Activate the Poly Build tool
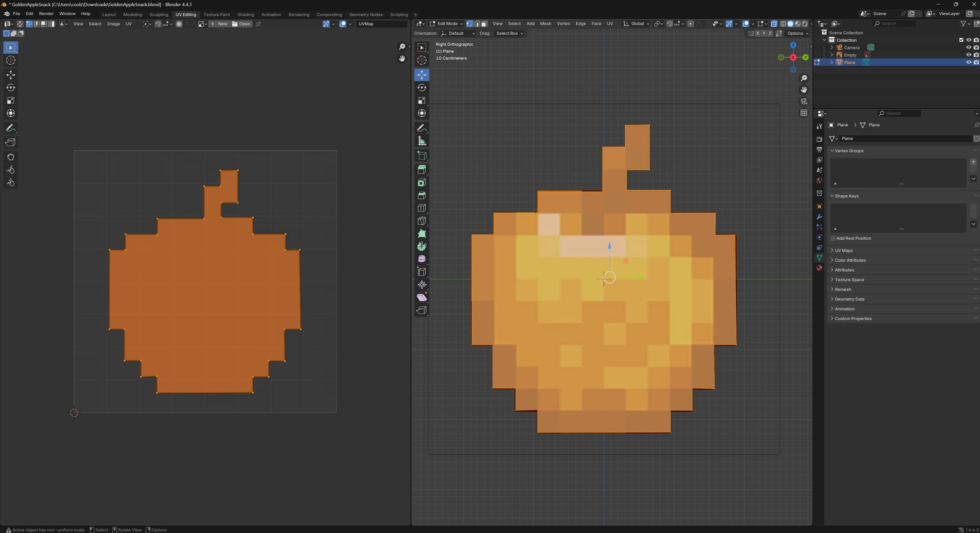Screen dimensions: 980x533 (x=422, y=234)
